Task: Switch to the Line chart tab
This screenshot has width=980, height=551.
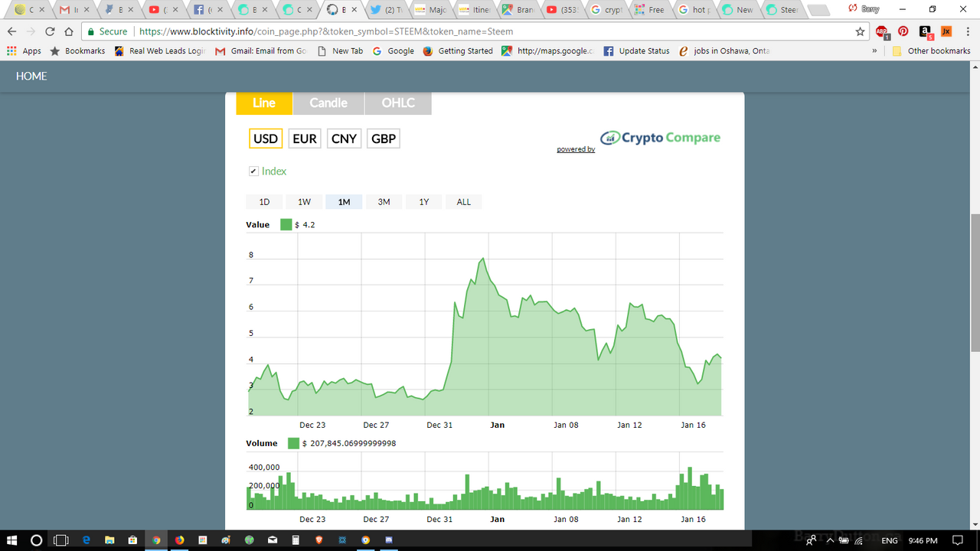Action: pos(264,103)
